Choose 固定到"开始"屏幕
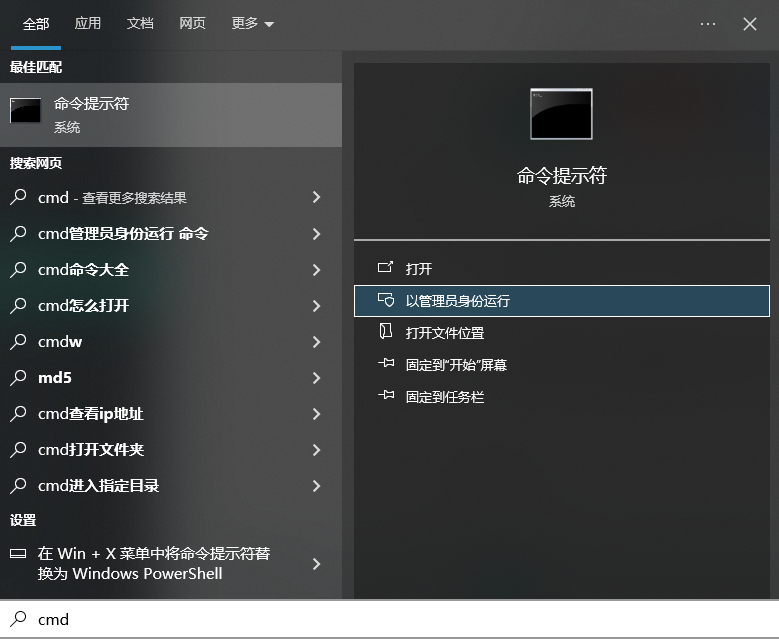The height and width of the screenshot is (639, 779). 561,365
